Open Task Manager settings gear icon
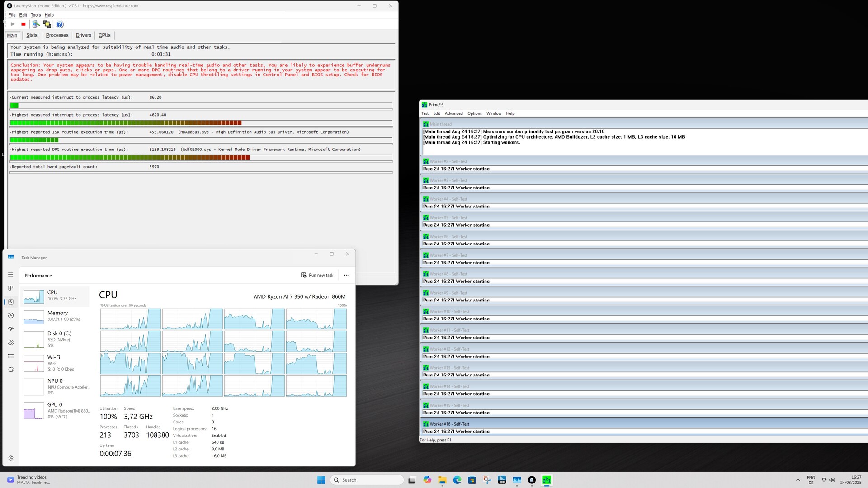The width and height of the screenshot is (868, 488). tap(11, 458)
